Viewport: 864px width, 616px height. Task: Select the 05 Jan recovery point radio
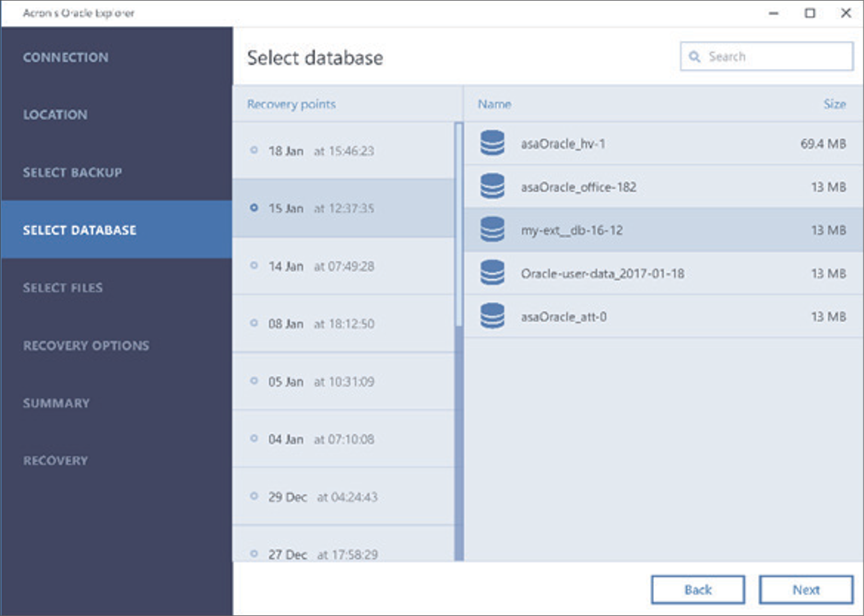[x=254, y=381]
